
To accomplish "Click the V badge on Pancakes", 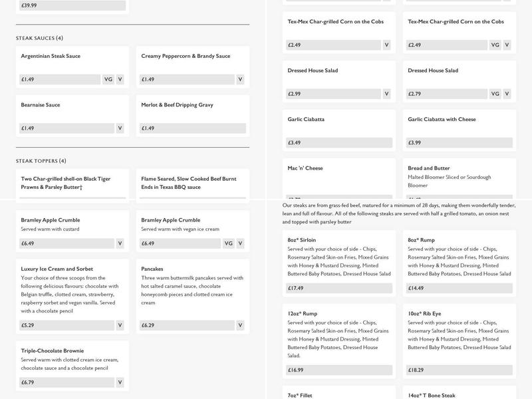I will click(241, 325).
